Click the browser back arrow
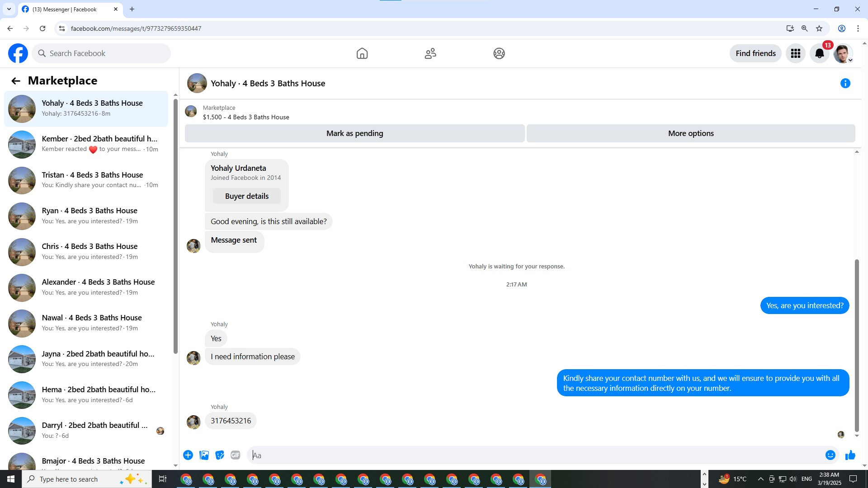 (10, 28)
